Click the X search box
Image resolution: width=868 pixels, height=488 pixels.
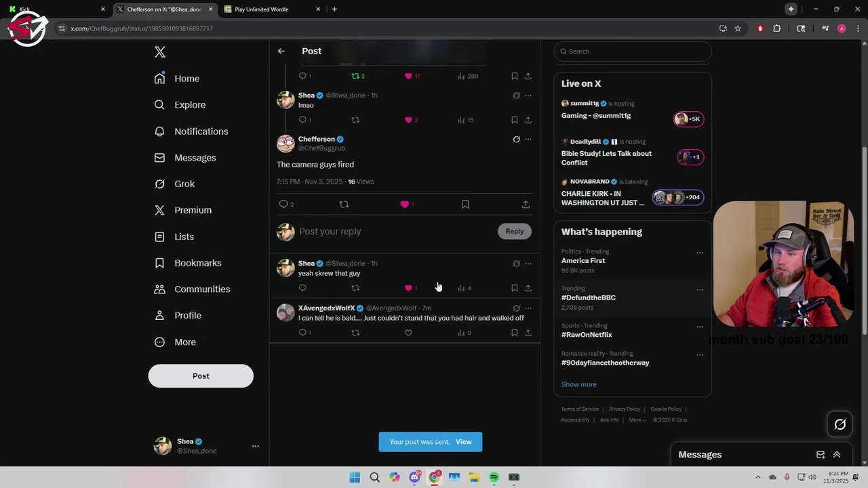(633, 52)
